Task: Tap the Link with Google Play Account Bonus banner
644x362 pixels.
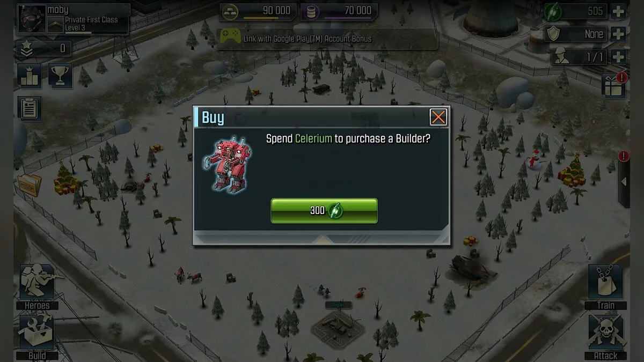Action: click(327, 39)
